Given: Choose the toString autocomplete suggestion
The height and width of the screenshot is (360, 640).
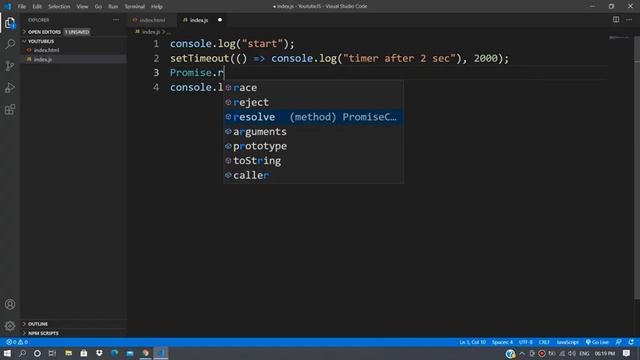Looking at the screenshot, I should pos(313,160).
